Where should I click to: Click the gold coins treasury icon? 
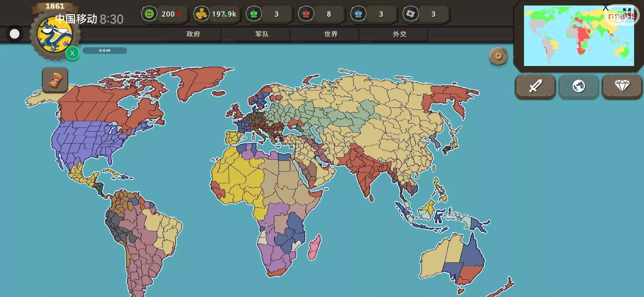[201, 14]
